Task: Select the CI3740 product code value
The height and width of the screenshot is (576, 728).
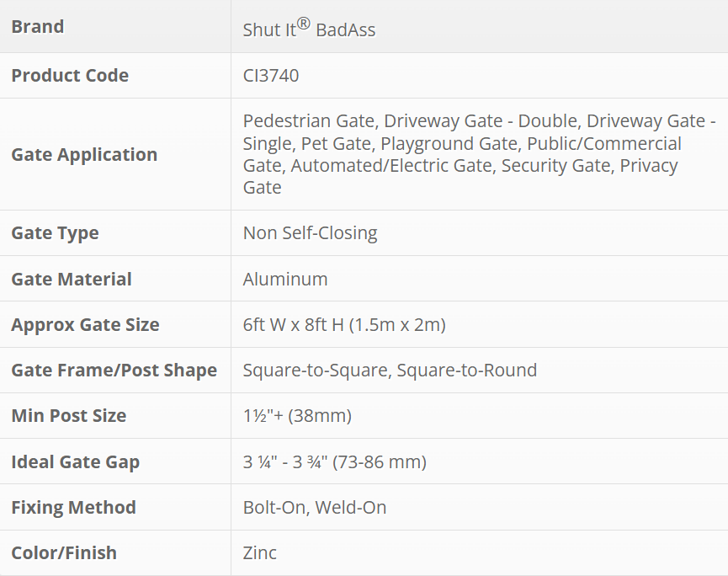Action: coord(271,76)
